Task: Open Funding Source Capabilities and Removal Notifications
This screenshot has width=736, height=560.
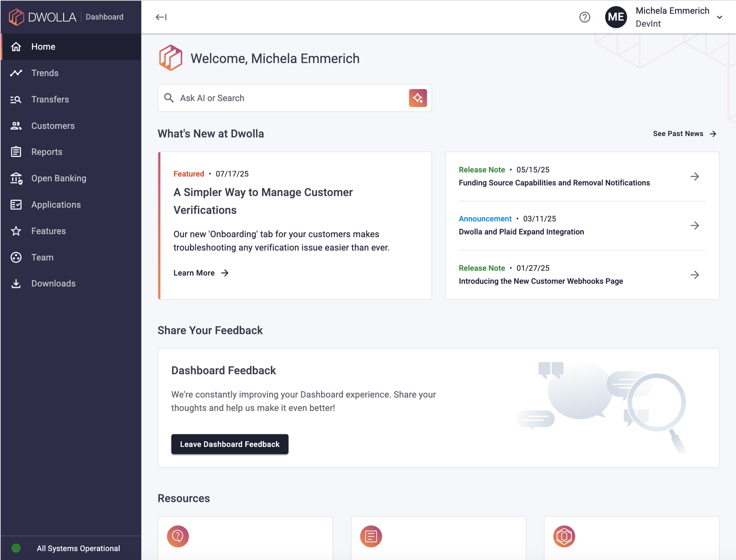Action: pyautogui.click(x=554, y=183)
